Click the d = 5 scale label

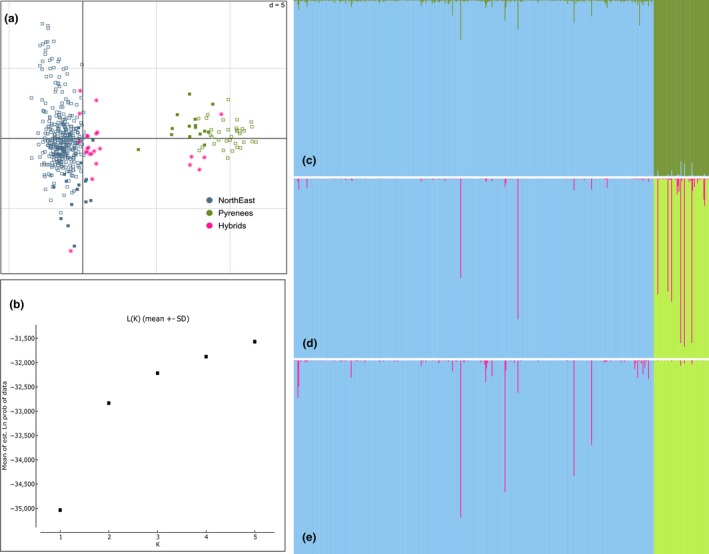tap(276, 5)
